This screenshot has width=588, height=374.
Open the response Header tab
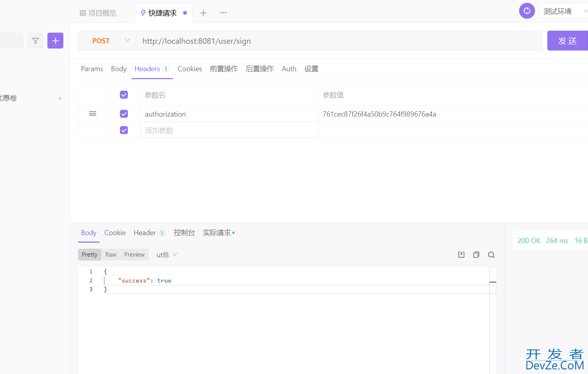(x=149, y=233)
